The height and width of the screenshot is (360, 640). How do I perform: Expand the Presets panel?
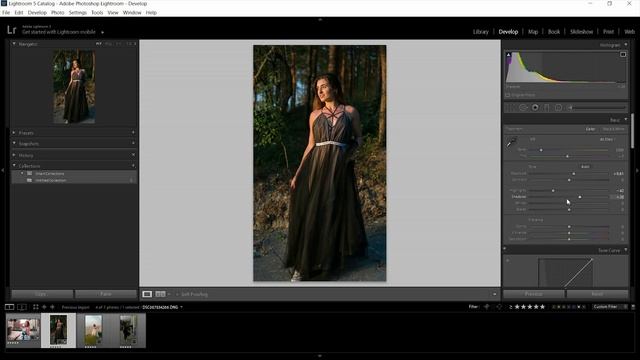(x=14, y=133)
